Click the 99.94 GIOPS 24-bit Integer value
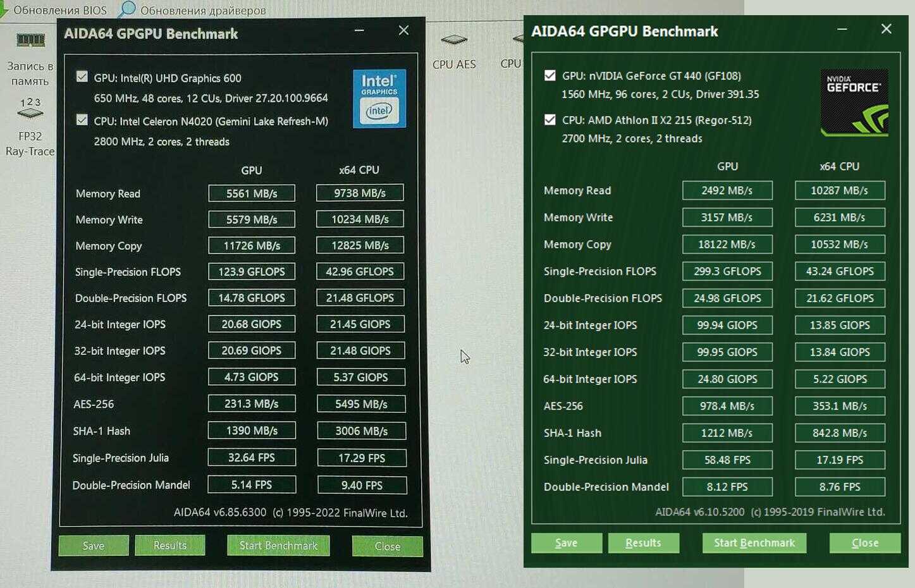The width and height of the screenshot is (915, 588). pos(727,325)
